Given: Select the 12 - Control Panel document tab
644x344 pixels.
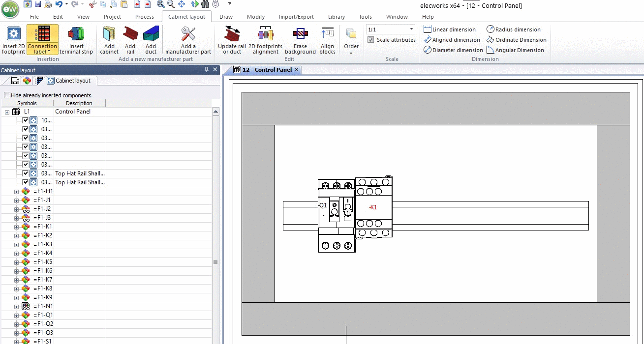Looking at the screenshot, I should (268, 70).
